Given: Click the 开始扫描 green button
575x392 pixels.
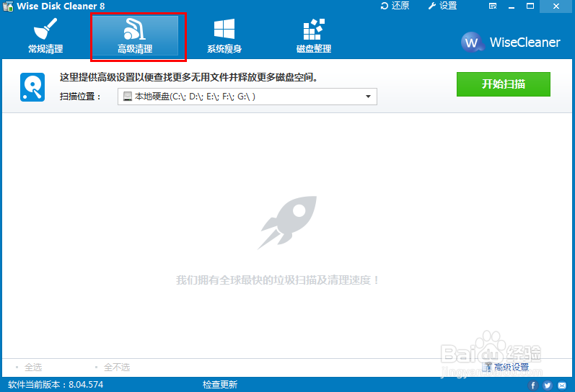Looking at the screenshot, I should pyautogui.click(x=503, y=84).
